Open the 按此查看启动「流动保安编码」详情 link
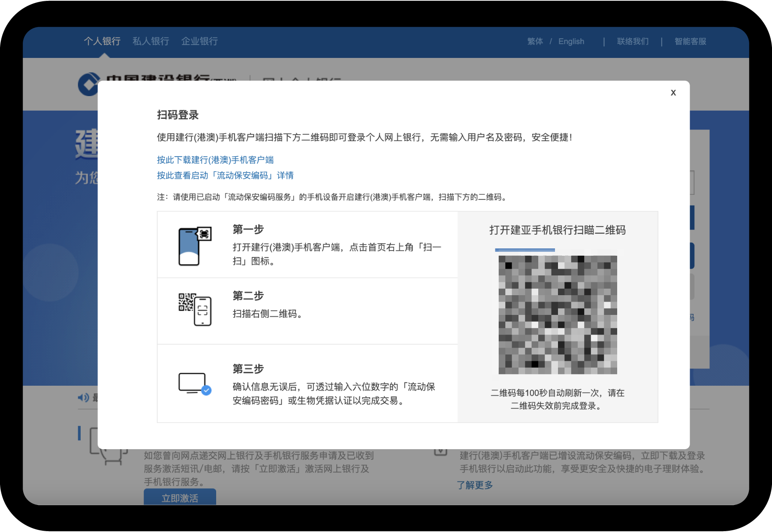Screen dimensions: 772x532 (225, 175)
